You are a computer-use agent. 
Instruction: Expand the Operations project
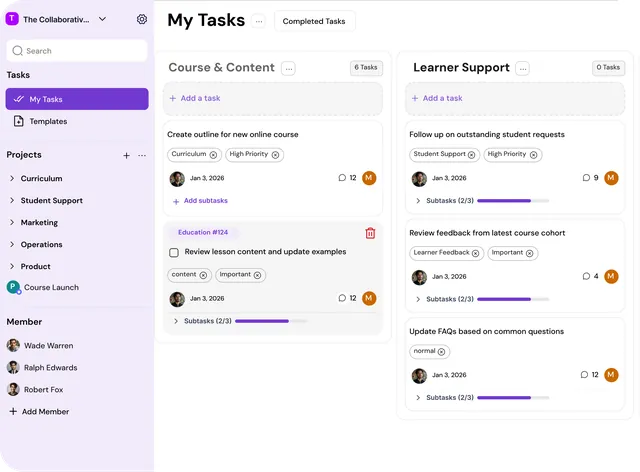[x=12, y=245]
